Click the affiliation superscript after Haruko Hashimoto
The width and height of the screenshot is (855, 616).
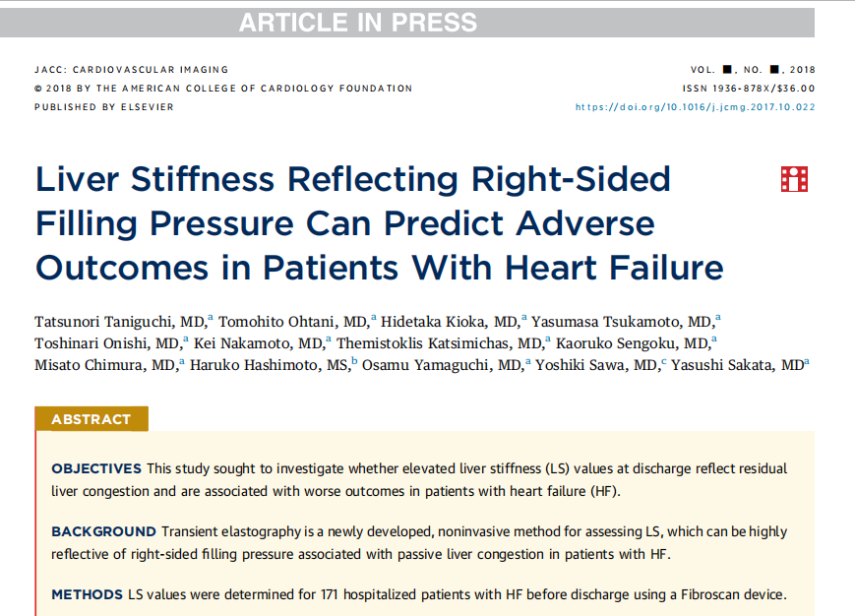354,360
